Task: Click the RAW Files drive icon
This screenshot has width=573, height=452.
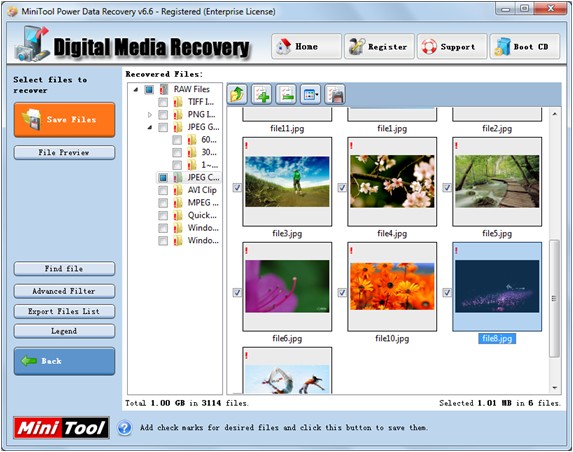Action: [x=164, y=90]
